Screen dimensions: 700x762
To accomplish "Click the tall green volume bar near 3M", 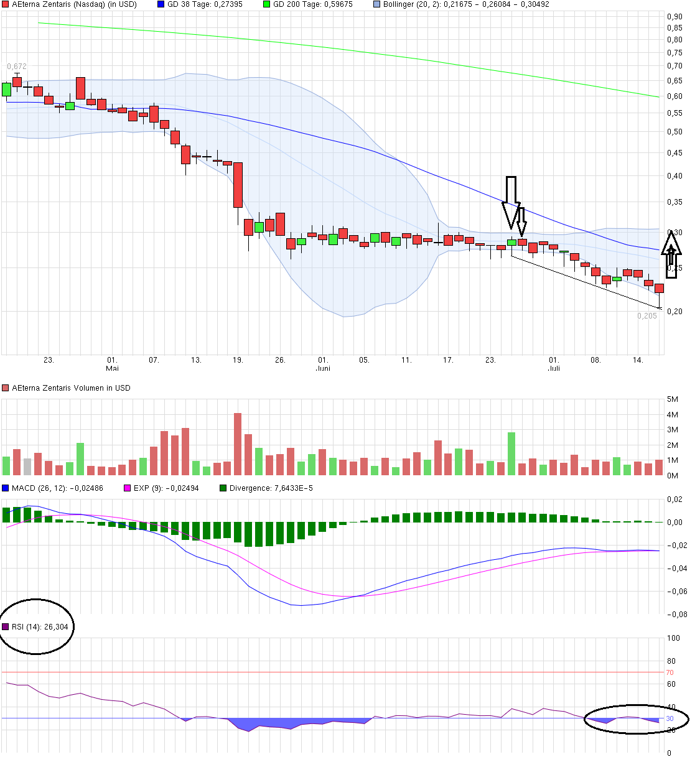I will click(511, 454).
